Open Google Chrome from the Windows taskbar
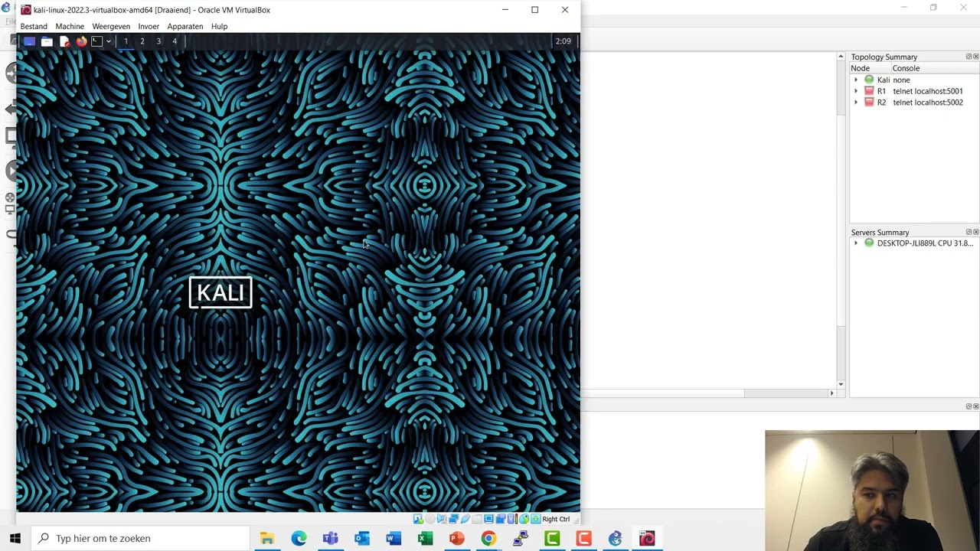Screen dimensions: 980x551 488,538
